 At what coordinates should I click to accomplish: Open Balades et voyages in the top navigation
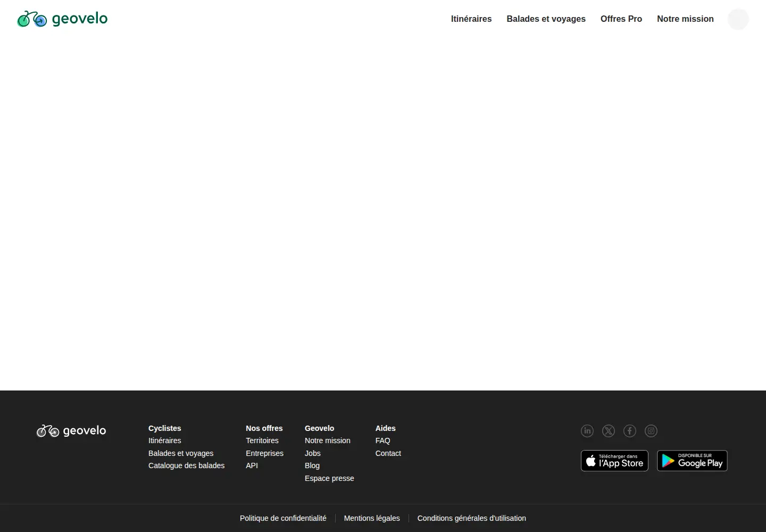[546, 19]
